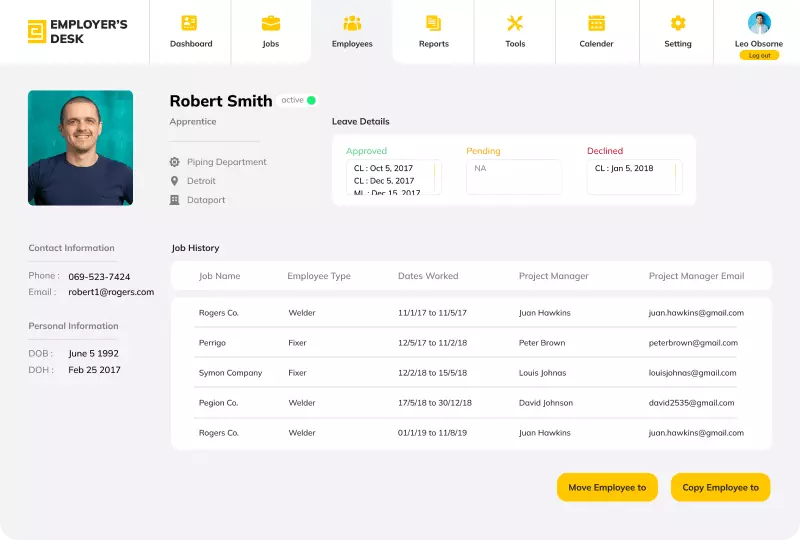800x540 pixels.
Task: Click the Tools wrench icon
Action: point(515,23)
